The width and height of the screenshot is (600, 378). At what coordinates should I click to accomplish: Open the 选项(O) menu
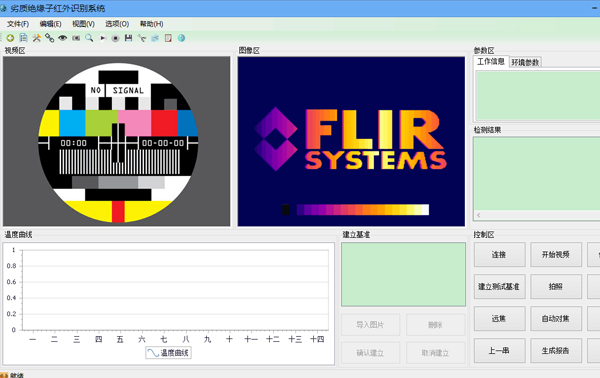click(117, 24)
